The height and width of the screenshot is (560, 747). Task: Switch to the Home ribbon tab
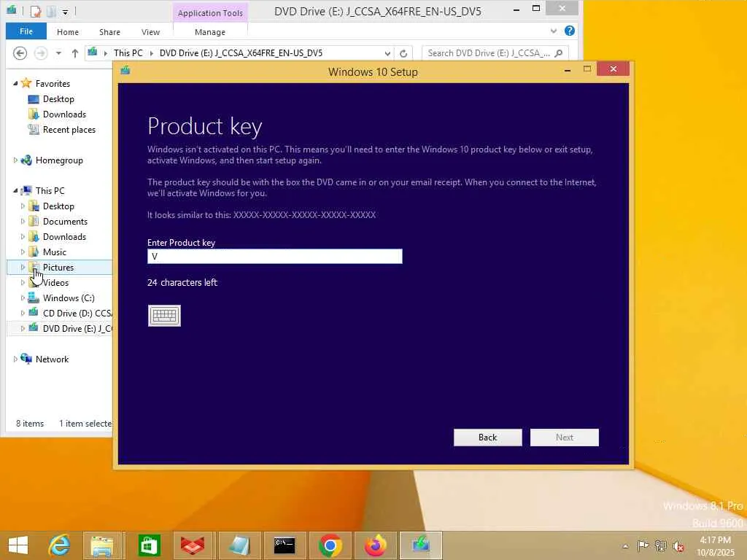(68, 32)
